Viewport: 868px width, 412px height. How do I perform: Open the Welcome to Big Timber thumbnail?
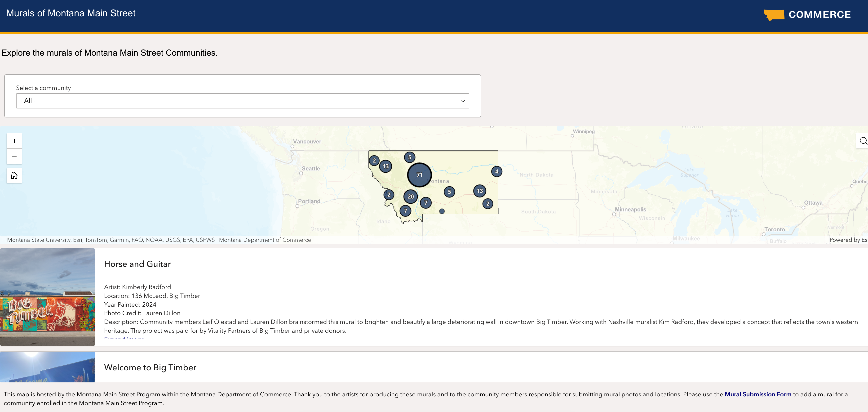coord(48,367)
